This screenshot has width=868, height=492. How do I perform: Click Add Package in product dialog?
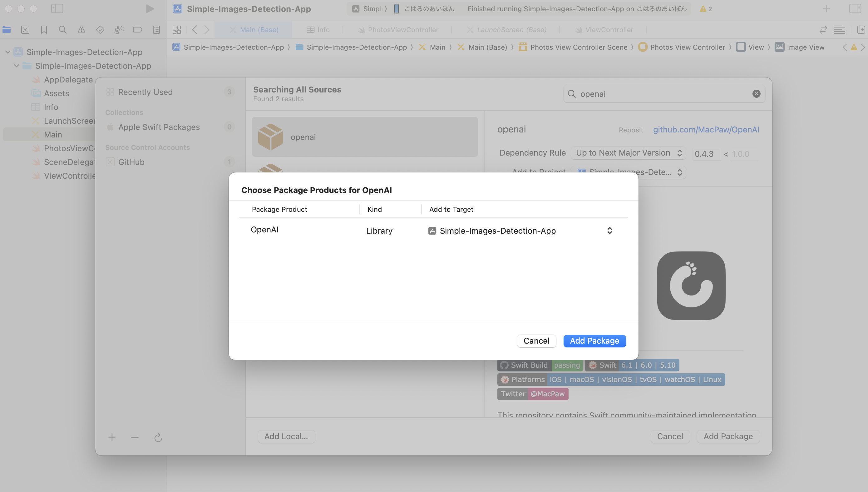pyautogui.click(x=594, y=340)
